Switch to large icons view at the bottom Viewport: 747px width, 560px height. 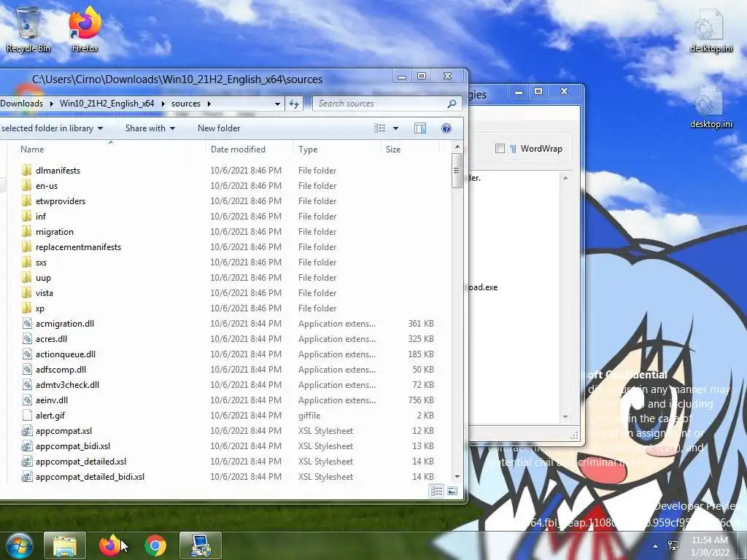pos(452,491)
